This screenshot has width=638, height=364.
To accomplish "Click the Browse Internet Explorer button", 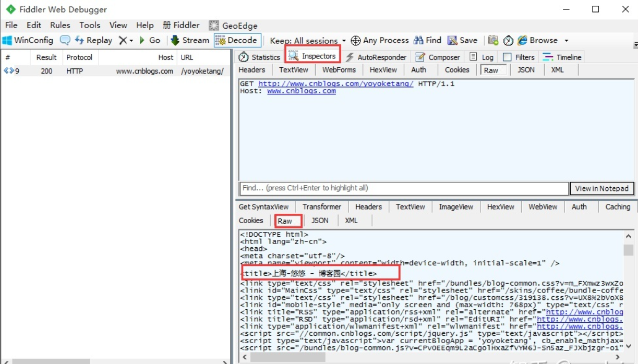I will click(x=537, y=40).
